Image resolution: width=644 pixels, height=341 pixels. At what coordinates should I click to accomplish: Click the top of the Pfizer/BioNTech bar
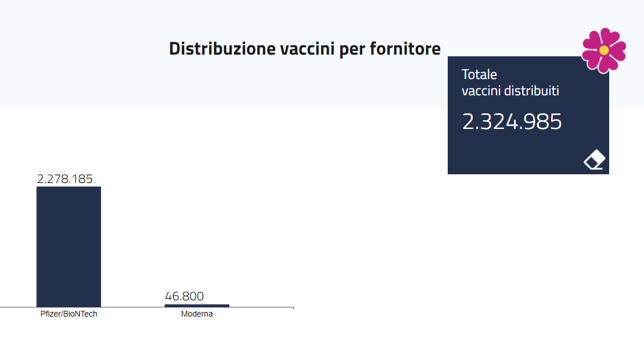pyautogui.click(x=69, y=188)
